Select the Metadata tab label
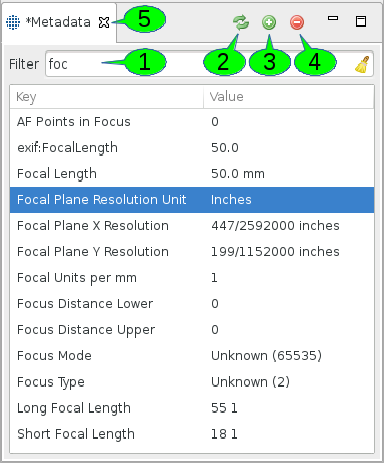Image resolution: width=384 pixels, height=463 pixels. [x=58, y=22]
